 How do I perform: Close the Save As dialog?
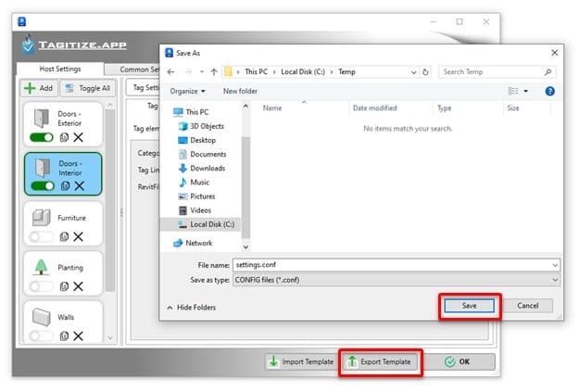click(554, 53)
